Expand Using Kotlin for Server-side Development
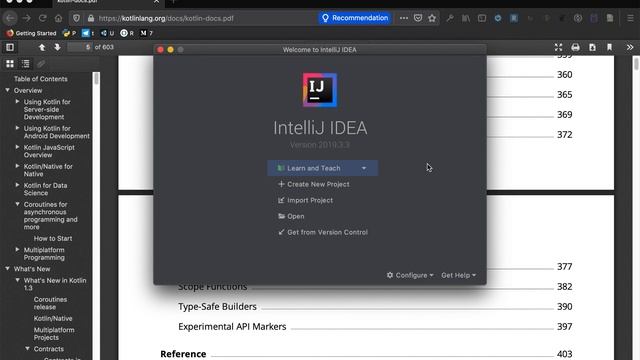The image size is (640, 360). 17,101
